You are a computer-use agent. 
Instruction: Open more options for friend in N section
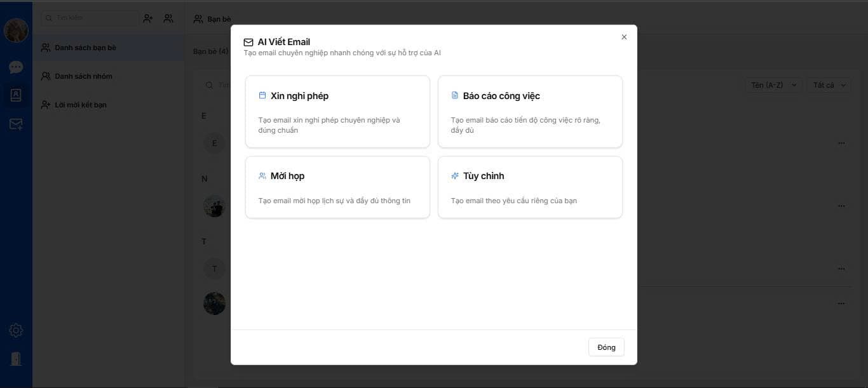point(841,206)
